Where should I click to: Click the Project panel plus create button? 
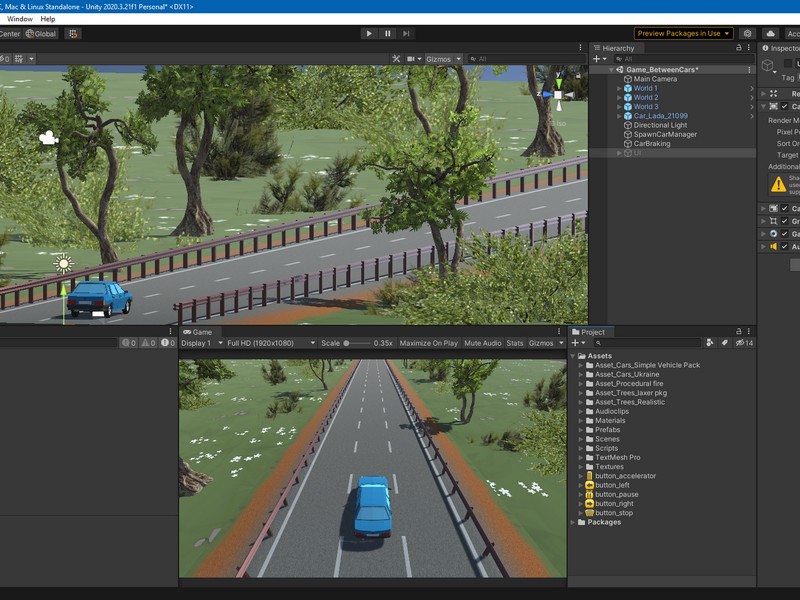[x=576, y=343]
